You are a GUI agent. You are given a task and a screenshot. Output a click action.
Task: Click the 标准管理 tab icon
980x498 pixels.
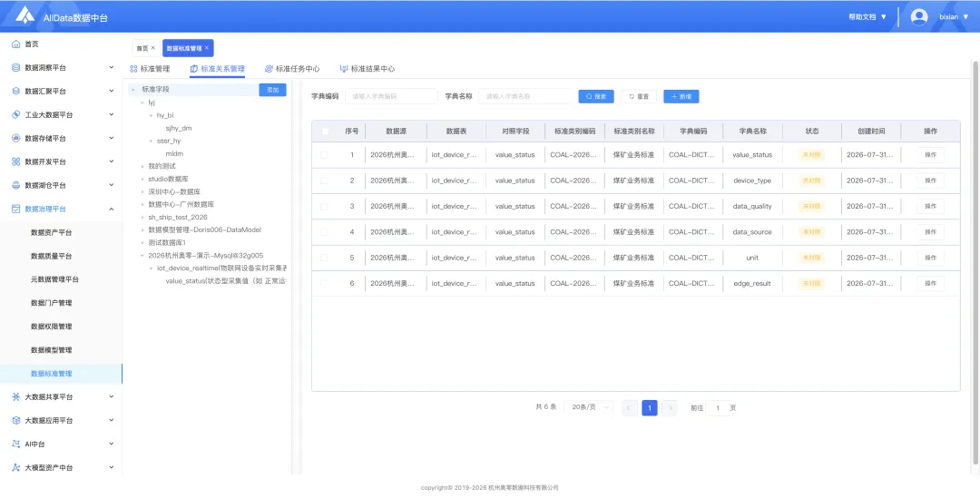coord(133,69)
